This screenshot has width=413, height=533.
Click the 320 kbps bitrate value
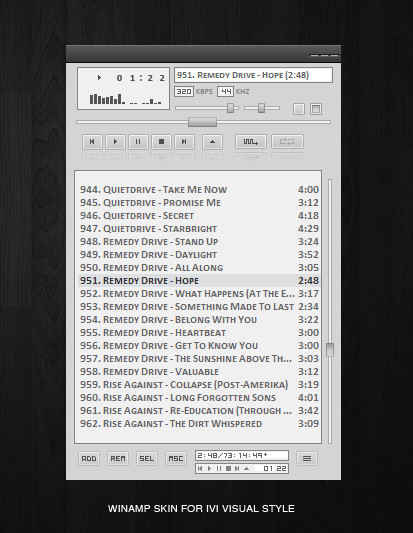(184, 91)
